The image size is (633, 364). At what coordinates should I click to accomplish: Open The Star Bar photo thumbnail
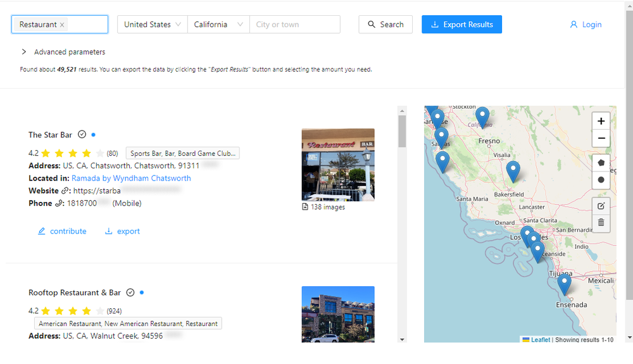(x=337, y=165)
